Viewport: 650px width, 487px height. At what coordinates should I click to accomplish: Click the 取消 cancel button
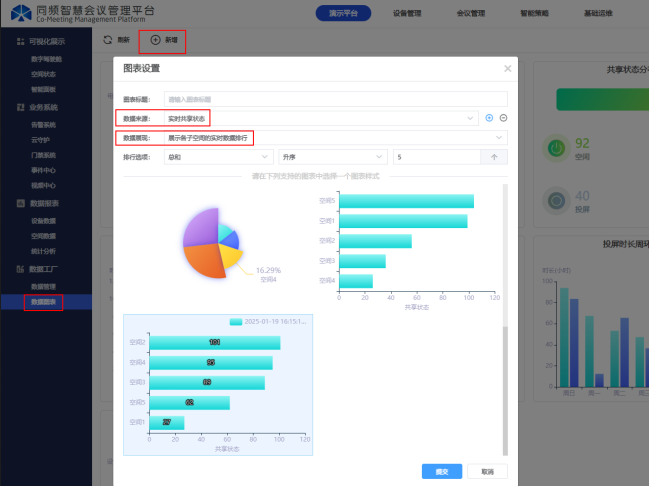[x=487, y=471]
